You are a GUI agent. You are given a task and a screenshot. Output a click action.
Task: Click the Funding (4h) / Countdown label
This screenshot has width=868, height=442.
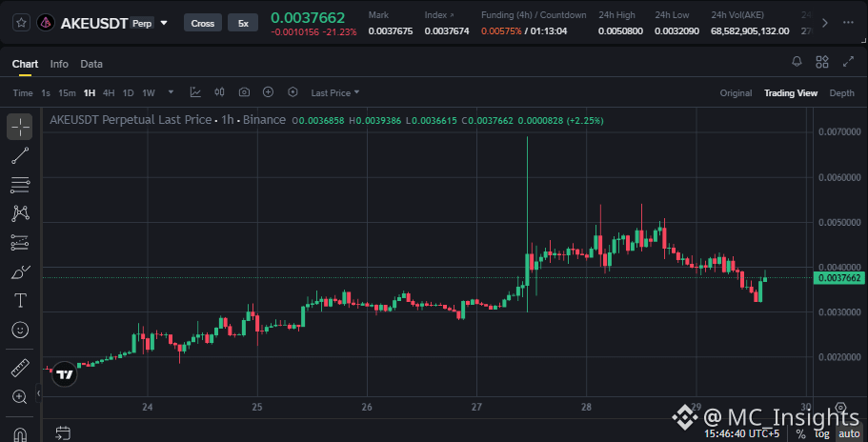534,15
